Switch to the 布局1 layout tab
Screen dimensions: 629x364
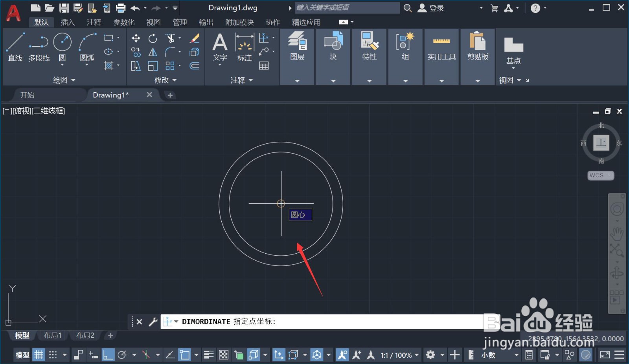tap(53, 335)
